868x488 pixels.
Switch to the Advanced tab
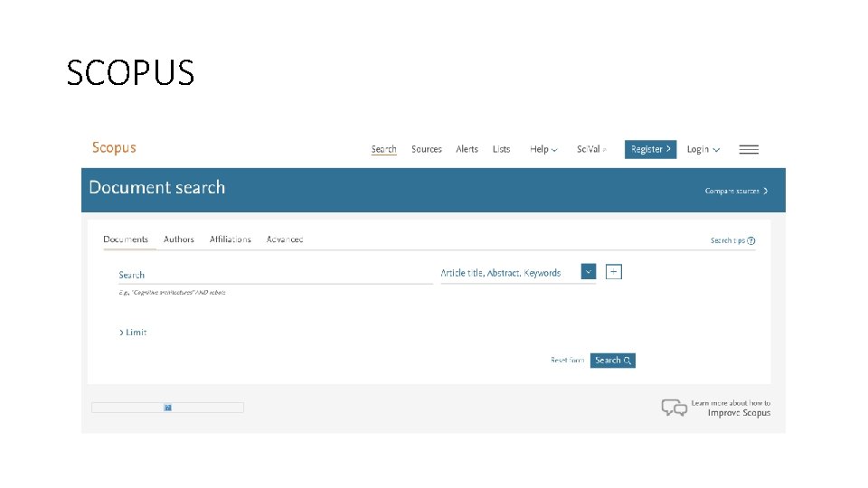(x=285, y=239)
